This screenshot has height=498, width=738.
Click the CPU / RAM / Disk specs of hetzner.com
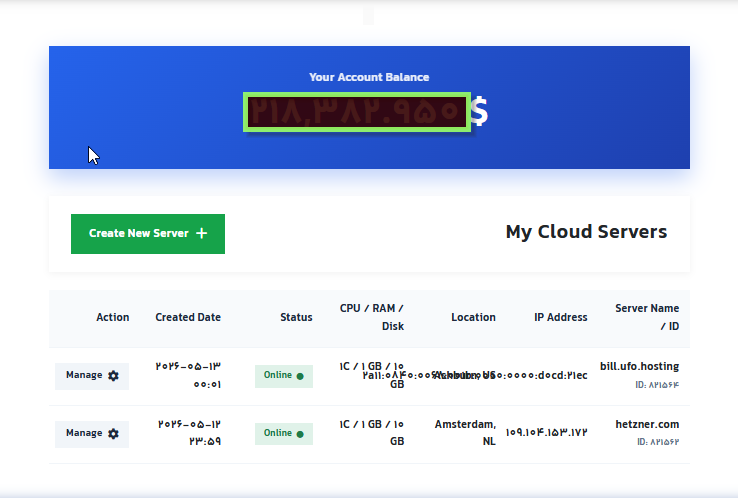[x=372, y=433]
